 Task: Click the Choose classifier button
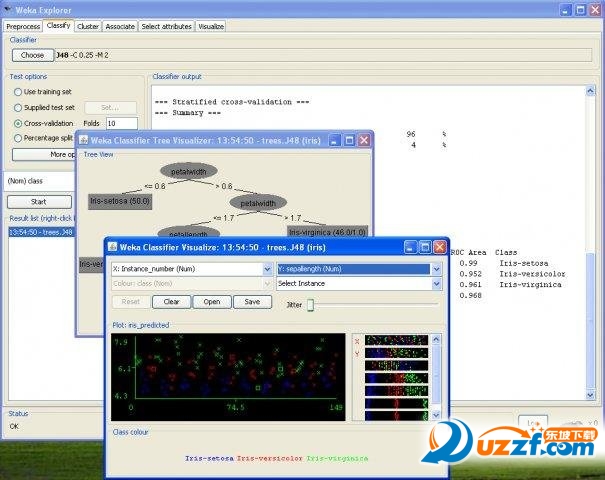pyautogui.click(x=32, y=55)
